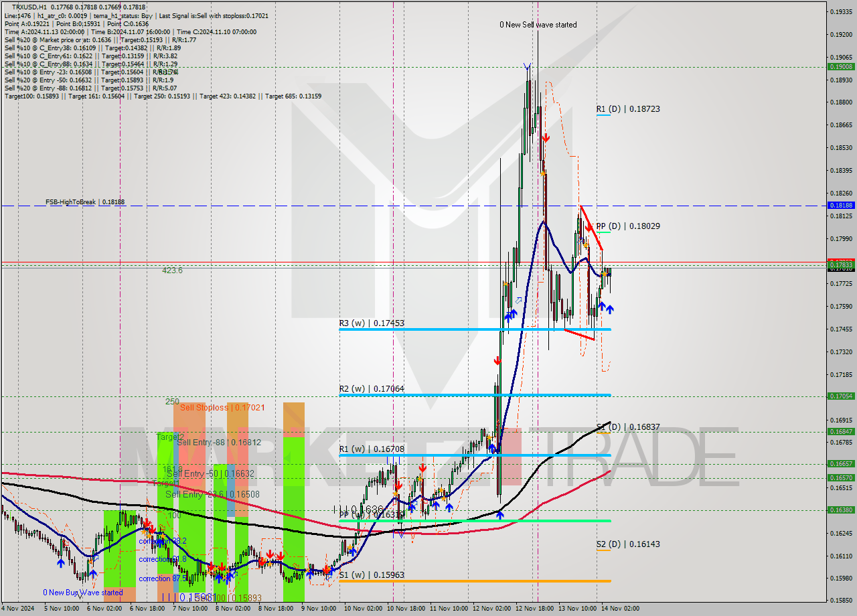Screen dimensions: 857x616
Task: Select the S2 (D) | 0.16143 label
Action: click(628, 544)
